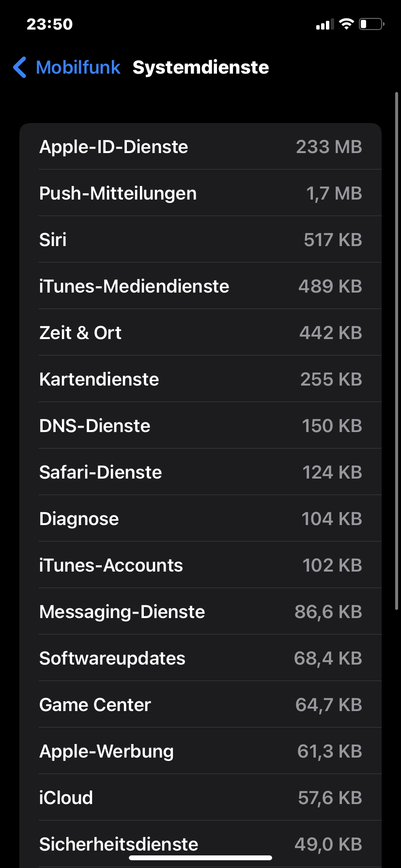The height and width of the screenshot is (868, 401).
Task: Choose the iTunes-Mediendienste row
Action: tap(200, 286)
